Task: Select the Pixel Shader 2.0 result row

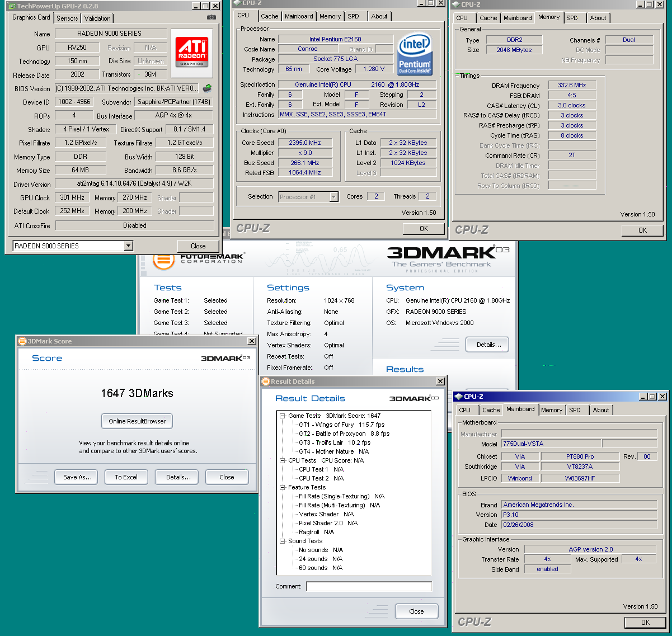Action: [328, 523]
